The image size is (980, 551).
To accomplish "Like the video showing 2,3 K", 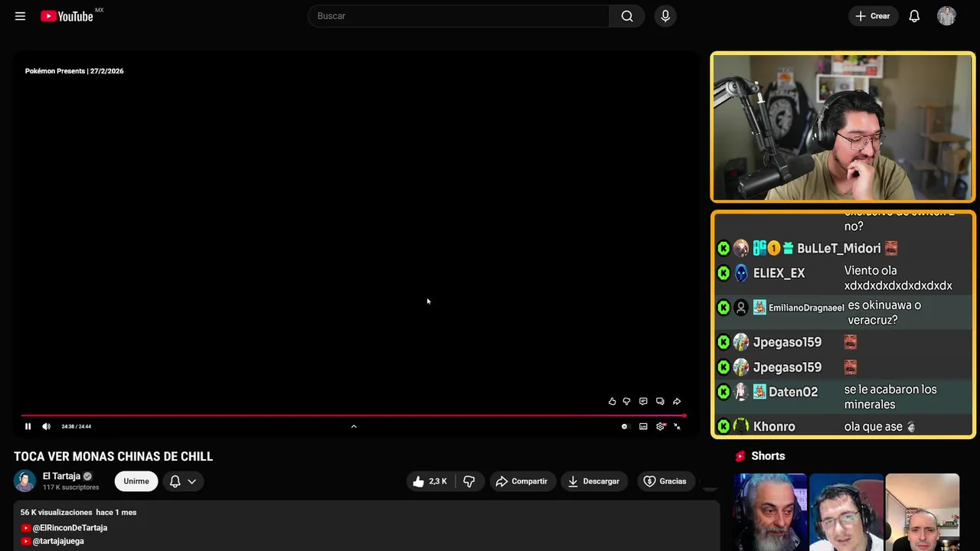I will tap(432, 481).
